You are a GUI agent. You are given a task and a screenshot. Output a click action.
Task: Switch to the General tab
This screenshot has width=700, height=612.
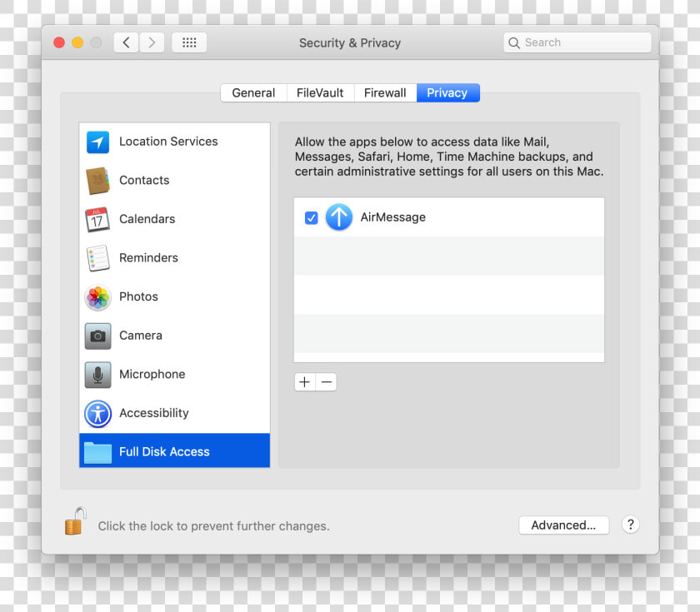click(253, 92)
